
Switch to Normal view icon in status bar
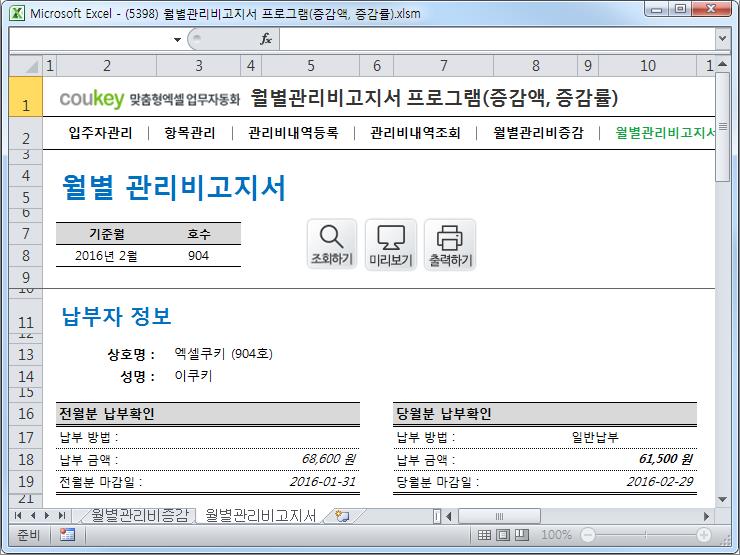(484, 535)
